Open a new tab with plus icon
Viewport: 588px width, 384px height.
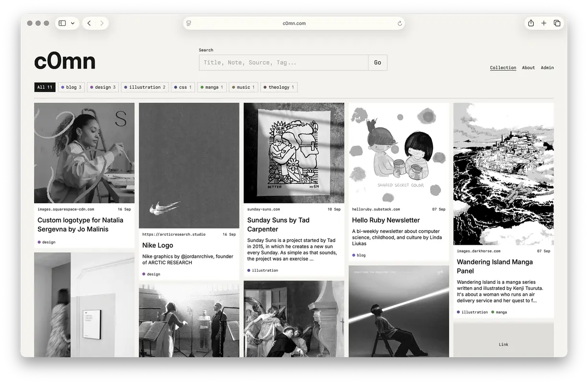[x=544, y=23]
